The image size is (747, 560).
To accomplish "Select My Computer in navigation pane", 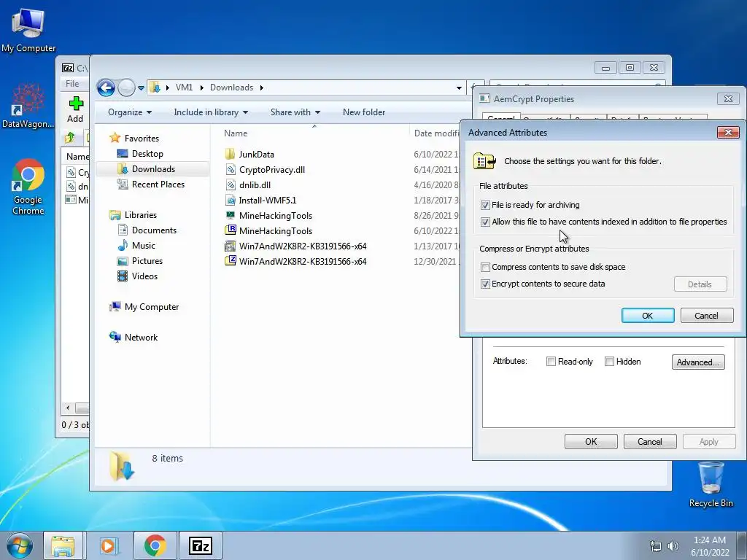I will pos(152,307).
